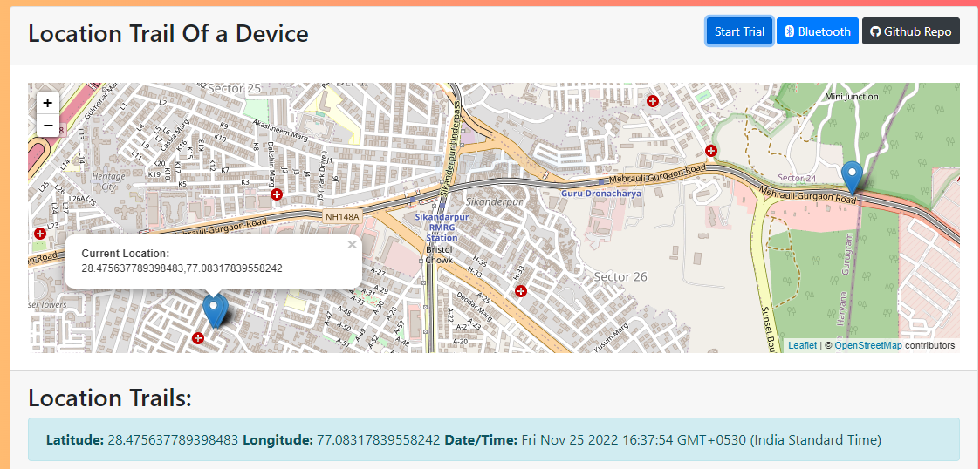
Task: Select the latitude/longitude location trail entry
Action: [493, 439]
